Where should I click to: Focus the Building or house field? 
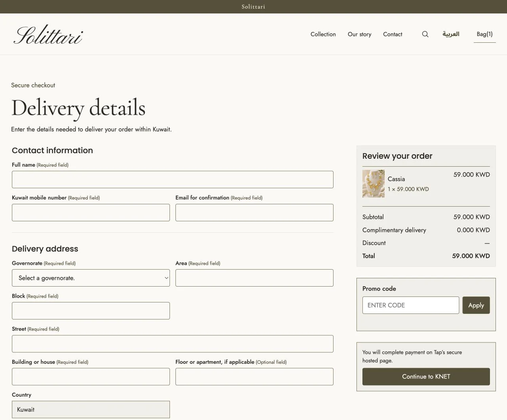91,376
